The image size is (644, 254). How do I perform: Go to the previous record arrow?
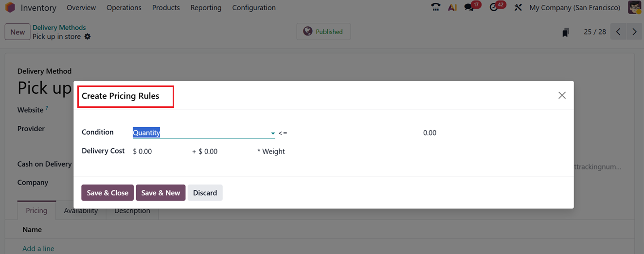[618, 32]
